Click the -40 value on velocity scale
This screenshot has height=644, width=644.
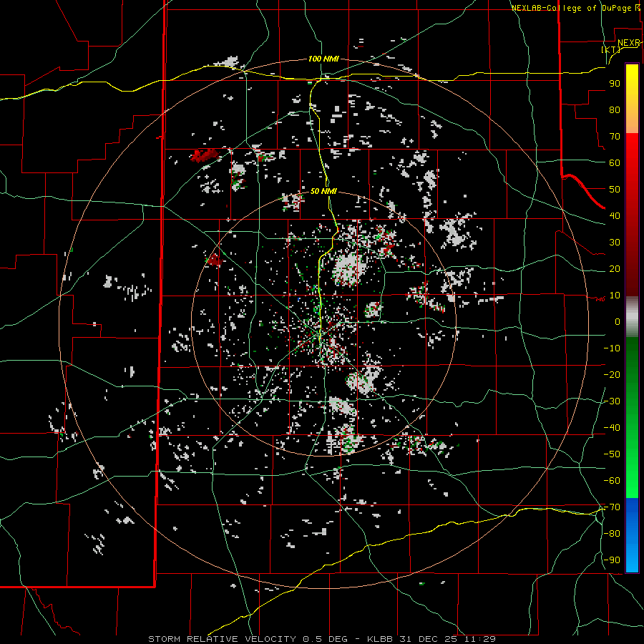point(612,428)
